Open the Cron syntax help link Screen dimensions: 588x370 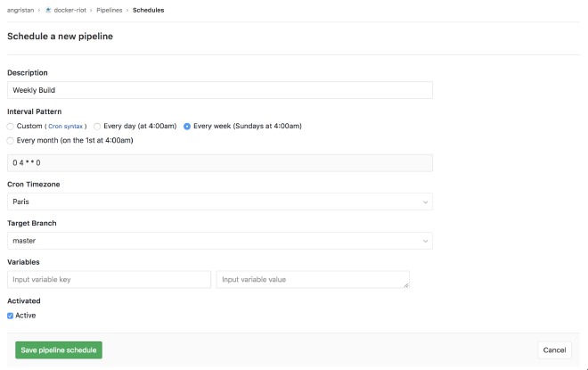tap(67, 127)
